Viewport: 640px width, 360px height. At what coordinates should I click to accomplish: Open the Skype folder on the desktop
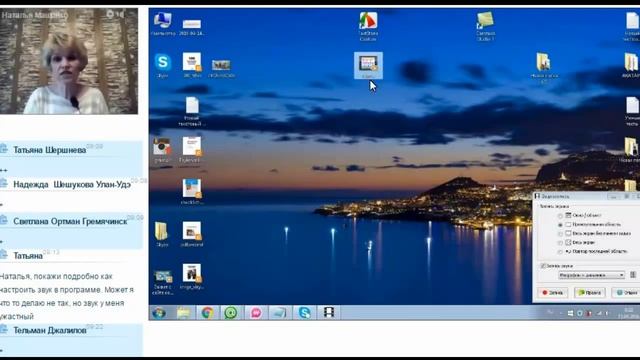(x=162, y=234)
